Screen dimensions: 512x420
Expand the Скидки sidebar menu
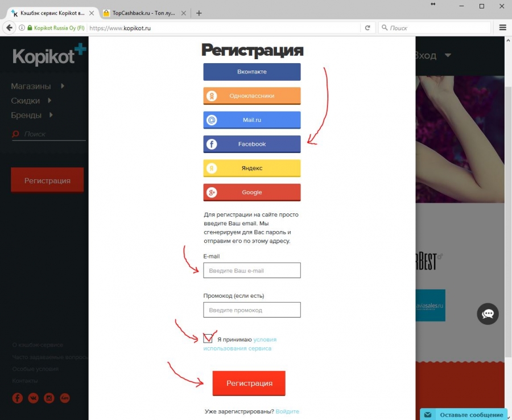pos(31,101)
